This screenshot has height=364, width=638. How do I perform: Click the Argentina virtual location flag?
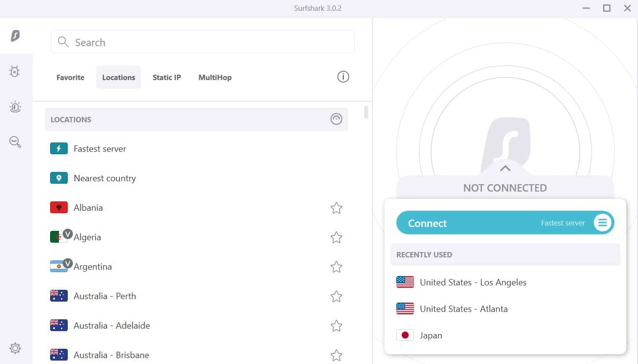[x=59, y=266]
